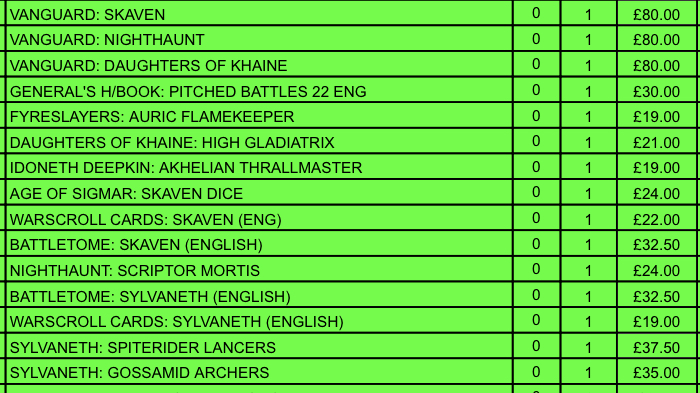The image size is (700, 393).
Task: Click the £21.00 price for High Gladiatrix
Action: click(x=656, y=142)
